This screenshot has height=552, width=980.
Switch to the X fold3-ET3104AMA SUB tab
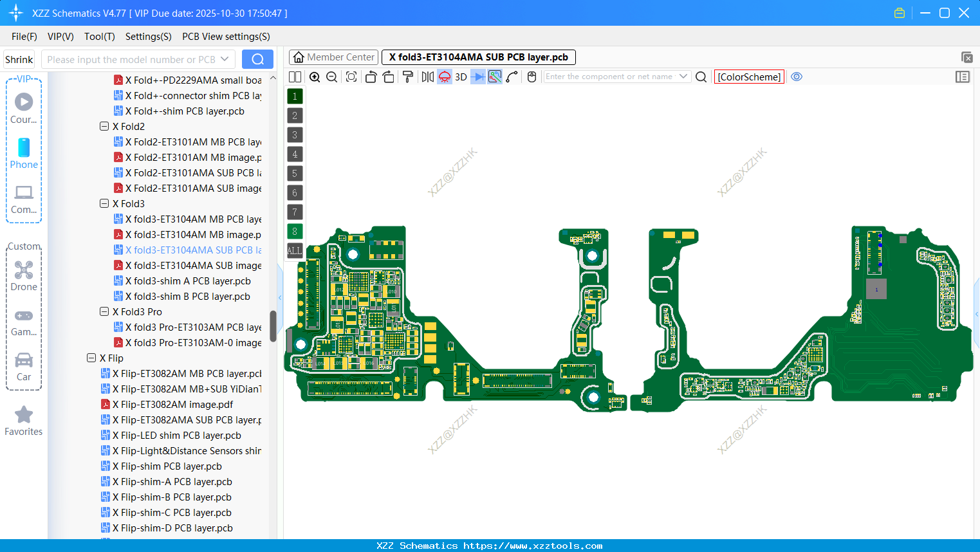(478, 57)
